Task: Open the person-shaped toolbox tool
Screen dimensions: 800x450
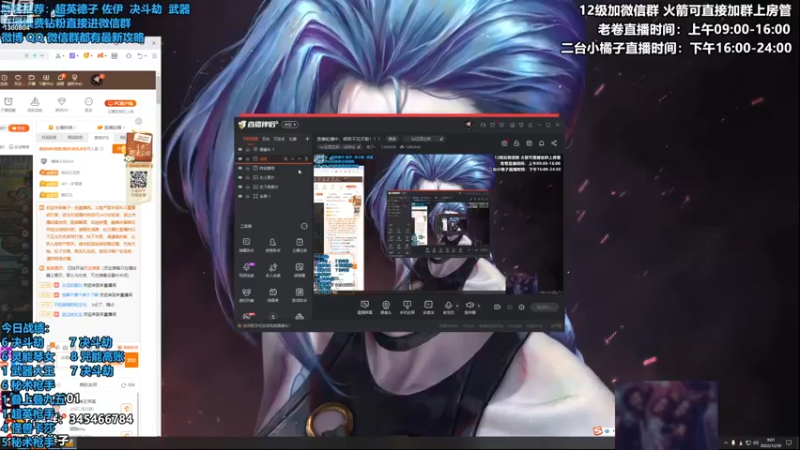Action: 273,244
